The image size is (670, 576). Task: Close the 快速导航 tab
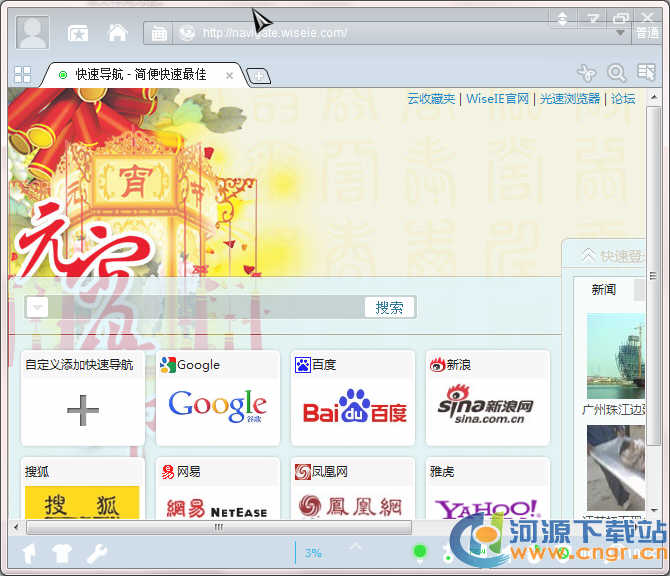pyautogui.click(x=229, y=76)
